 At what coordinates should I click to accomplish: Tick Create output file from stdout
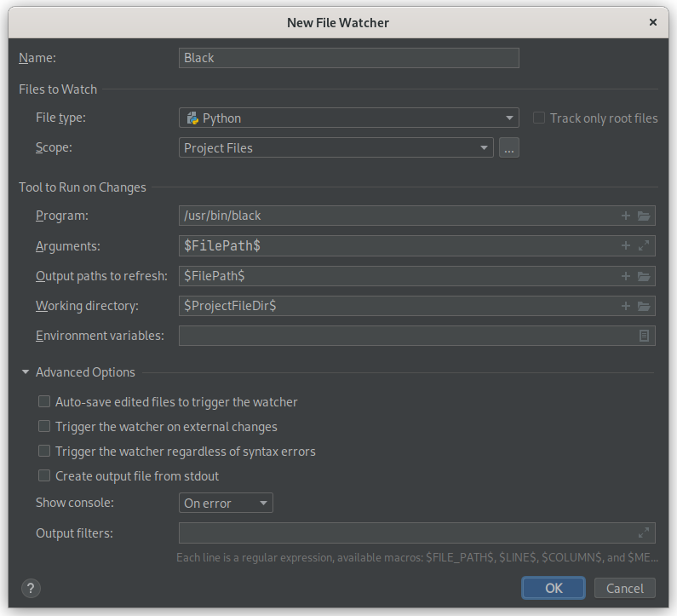[x=44, y=475]
